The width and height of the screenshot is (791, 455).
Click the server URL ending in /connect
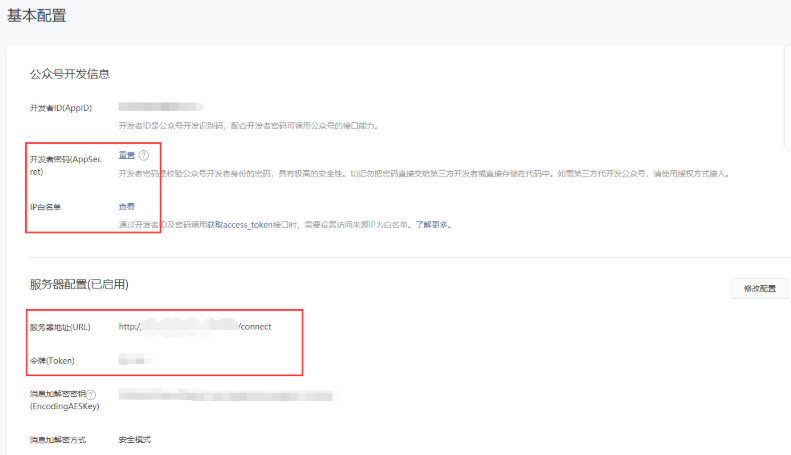pyautogui.click(x=195, y=327)
